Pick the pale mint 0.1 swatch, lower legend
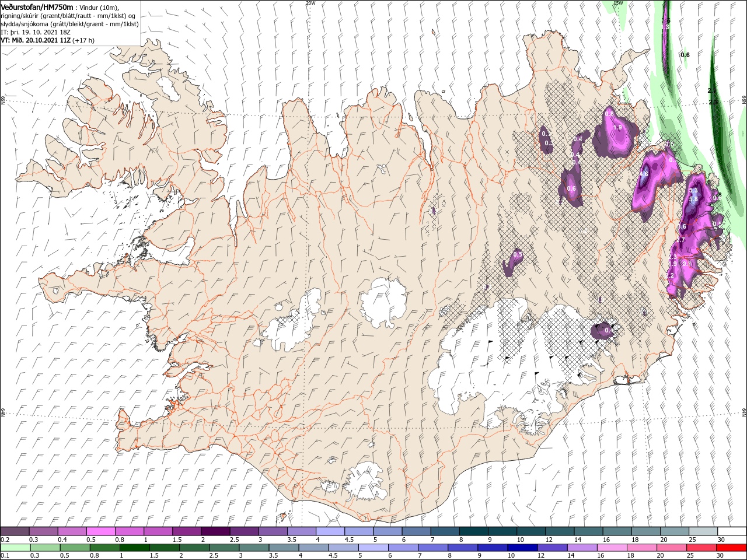Screen dimensions: 747x560 click(15, 548)
